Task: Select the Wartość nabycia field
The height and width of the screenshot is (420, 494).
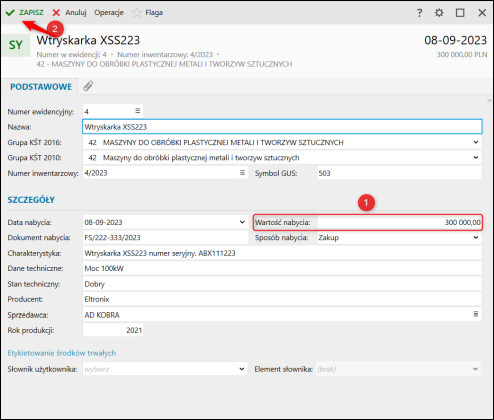Action: 399,222
